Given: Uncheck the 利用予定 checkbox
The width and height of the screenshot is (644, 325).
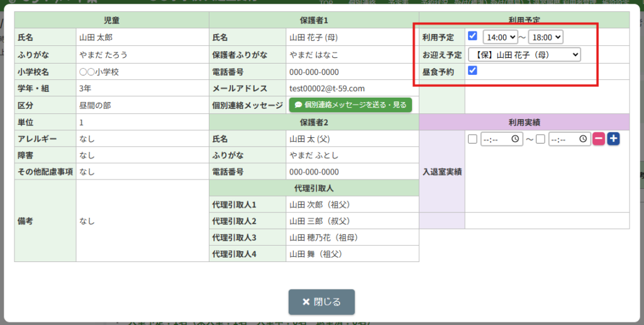Looking at the screenshot, I should pos(473,37).
